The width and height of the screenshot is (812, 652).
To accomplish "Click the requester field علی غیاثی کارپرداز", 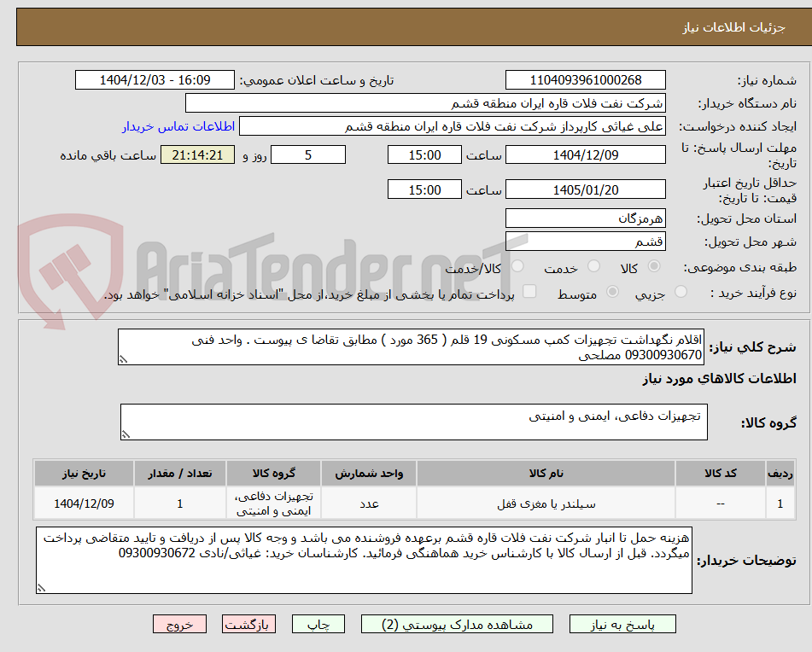I will (x=452, y=126).
